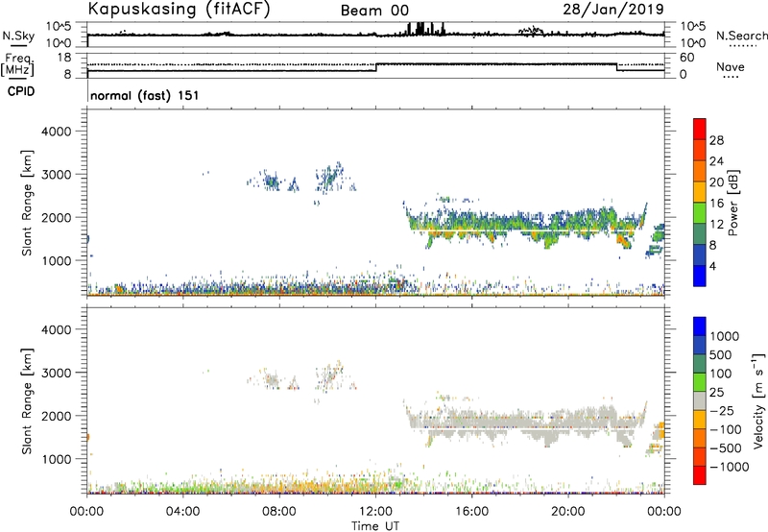Select Velocity colorbar segment between 500 and 1000
The height and width of the screenshot is (532, 768).
700,345
